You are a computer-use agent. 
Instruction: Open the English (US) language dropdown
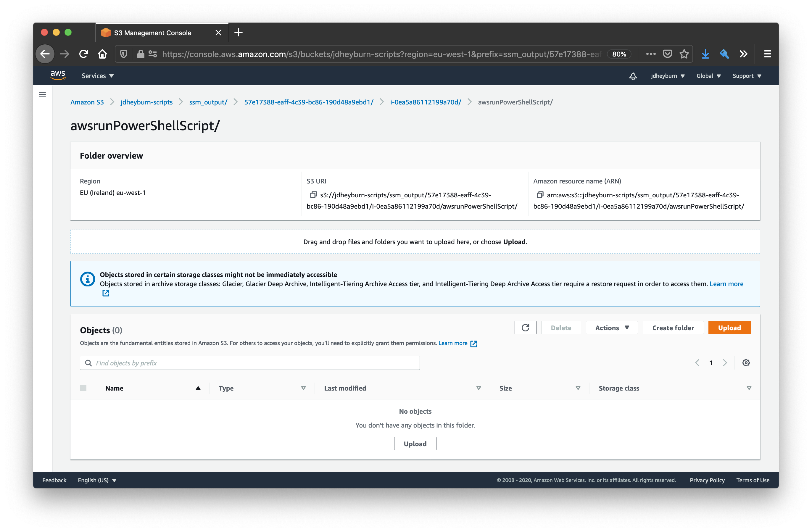[97, 480]
